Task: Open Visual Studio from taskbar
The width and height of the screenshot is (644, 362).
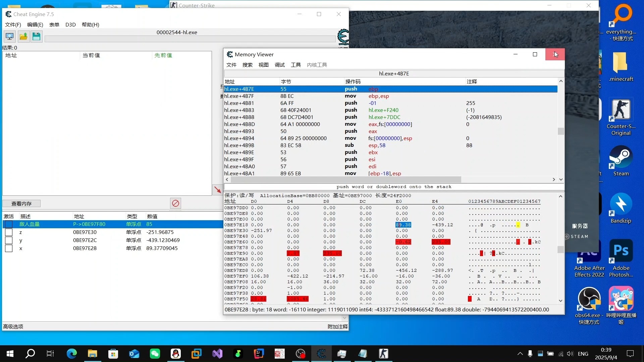Action: pyautogui.click(x=217, y=354)
